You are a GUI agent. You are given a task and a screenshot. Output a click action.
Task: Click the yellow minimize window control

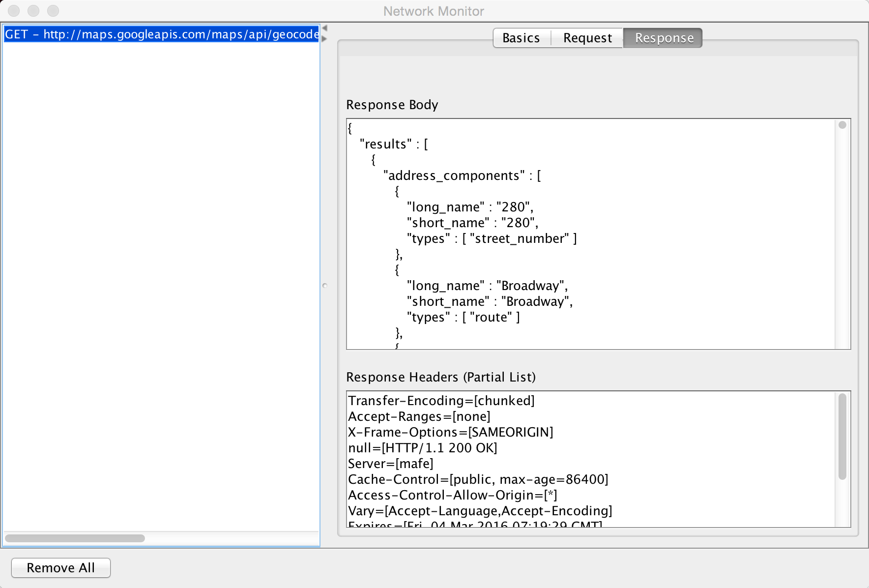pyautogui.click(x=34, y=10)
